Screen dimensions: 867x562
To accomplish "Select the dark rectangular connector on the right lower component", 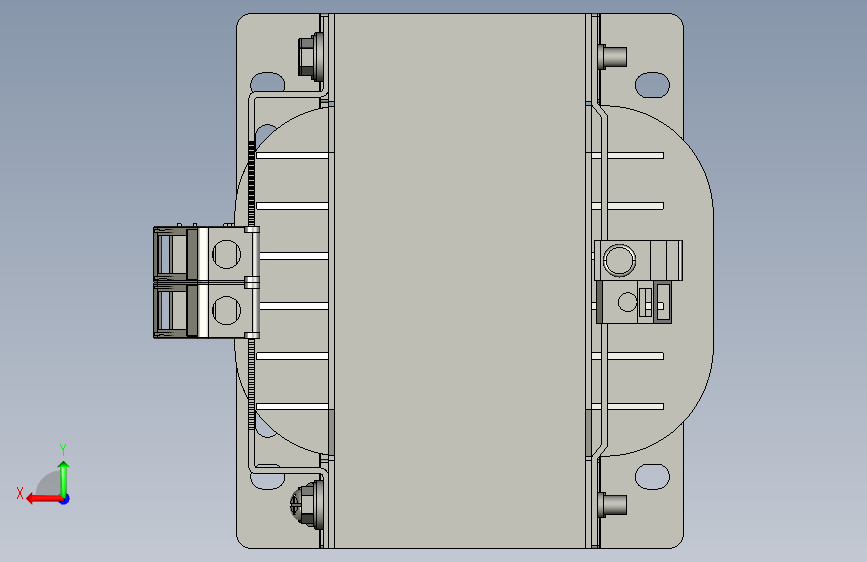I will click(662, 302).
